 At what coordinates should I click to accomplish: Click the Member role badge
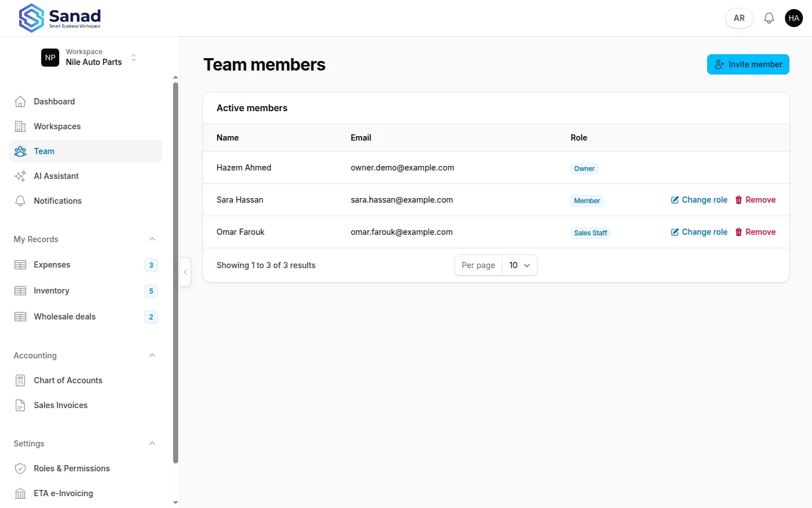pos(587,201)
